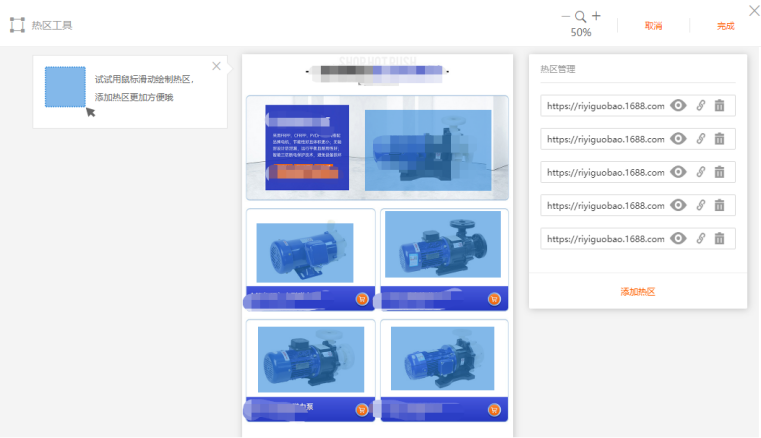Viewport: 761px width, 438px height.
Task: Click the magnifier zoom icon
Action: 581,16
